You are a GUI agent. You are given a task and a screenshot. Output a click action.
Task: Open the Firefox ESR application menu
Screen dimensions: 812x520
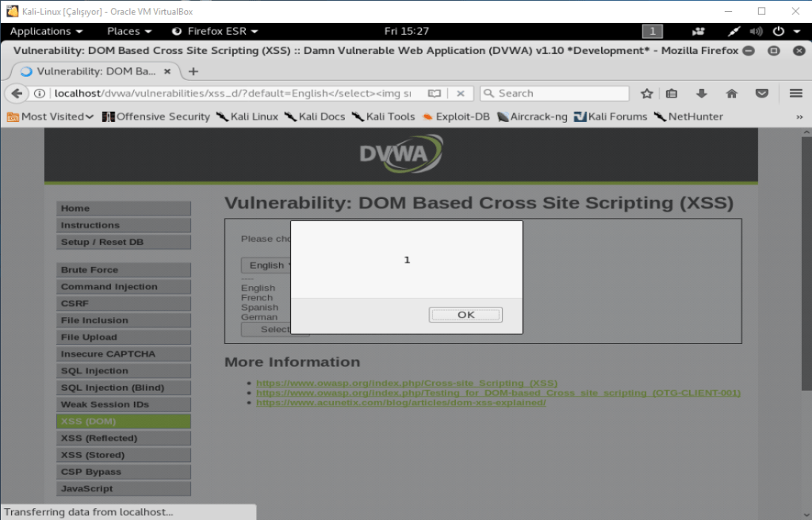(x=215, y=31)
